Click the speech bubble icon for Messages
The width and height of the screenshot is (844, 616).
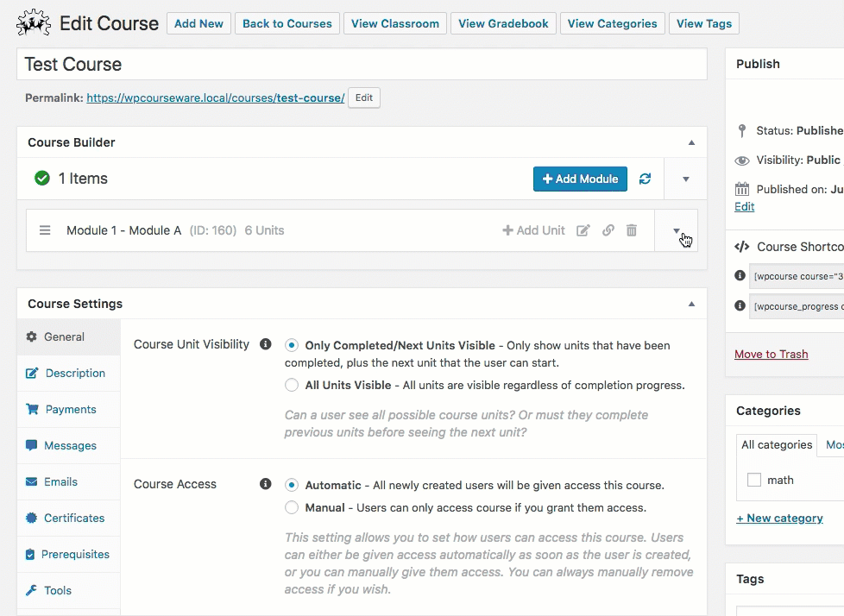pyautogui.click(x=32, y=445)
